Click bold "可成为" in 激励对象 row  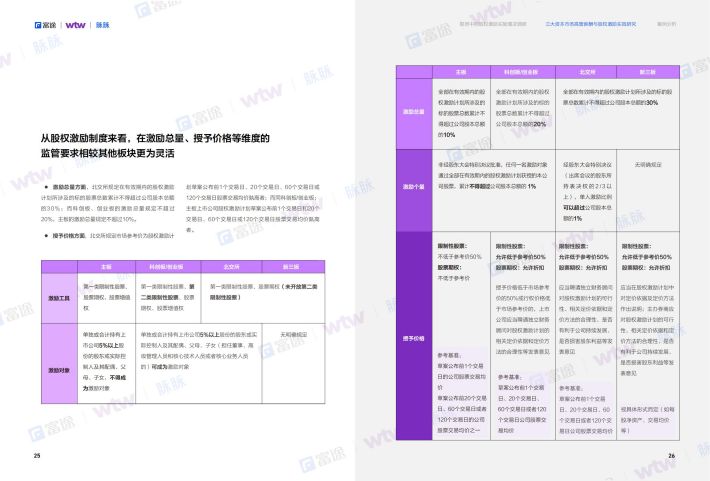click(x=159, y=366)
